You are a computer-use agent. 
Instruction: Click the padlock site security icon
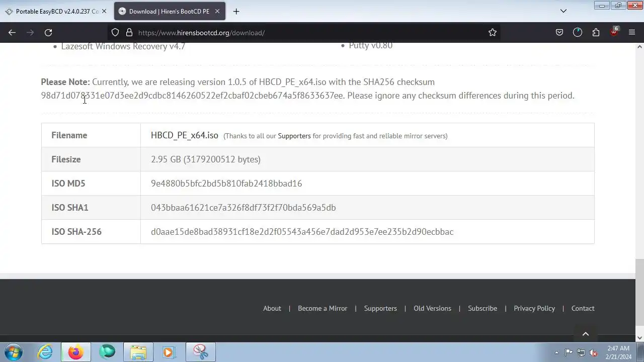129,33
